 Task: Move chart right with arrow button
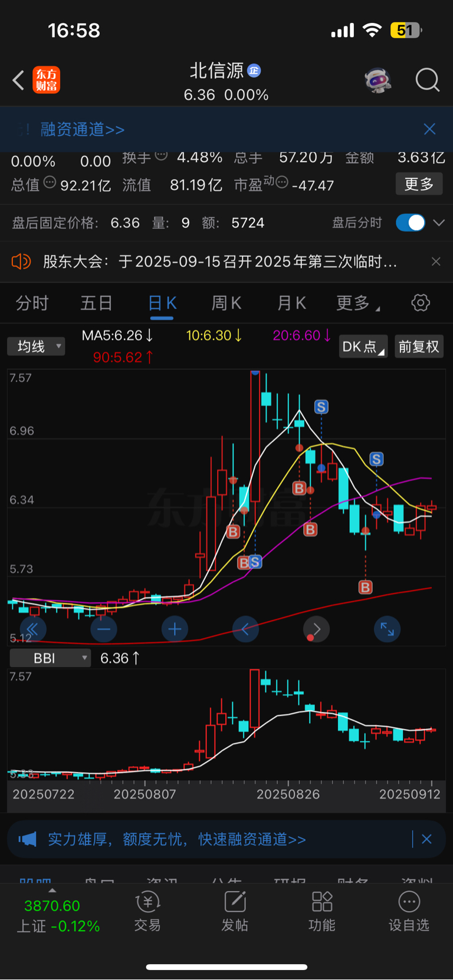click(316, 629)
